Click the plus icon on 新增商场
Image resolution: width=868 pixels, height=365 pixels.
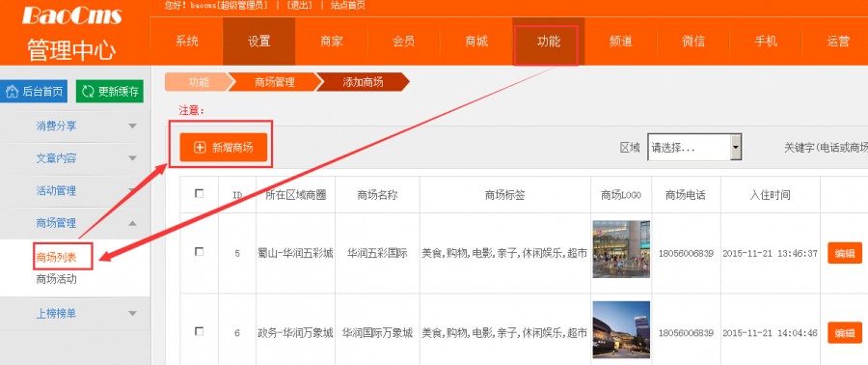[x=200, y=148]
